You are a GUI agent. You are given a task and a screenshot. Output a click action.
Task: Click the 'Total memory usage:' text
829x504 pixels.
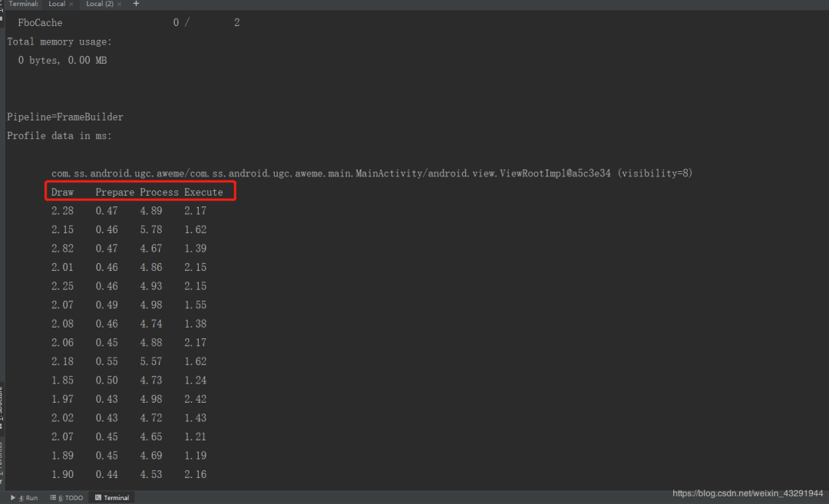click(59, 41)
